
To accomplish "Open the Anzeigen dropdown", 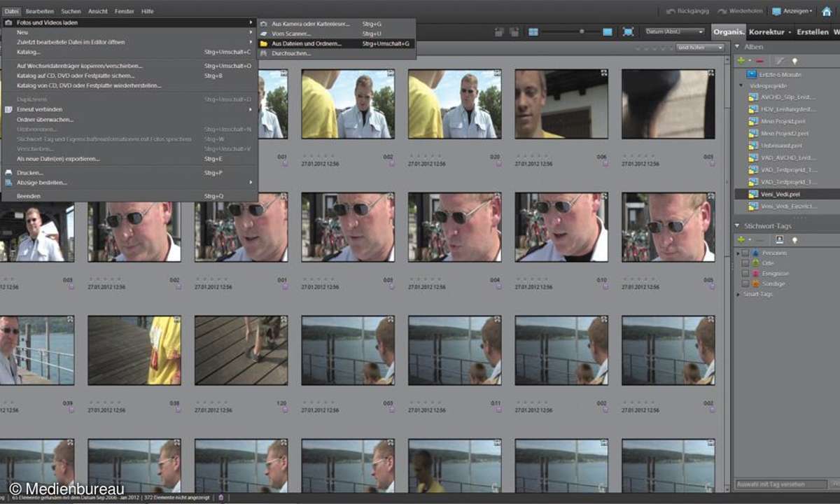I will 792,11.
